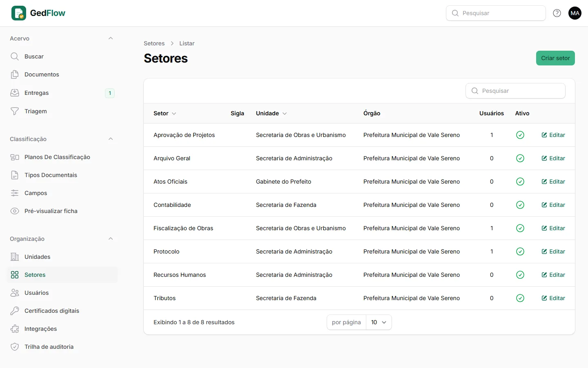Image resolution: width=588 pixels, height=368 pixels.
Task: Go to Unidades in the sidebar
Action: [x=62, y=257]
